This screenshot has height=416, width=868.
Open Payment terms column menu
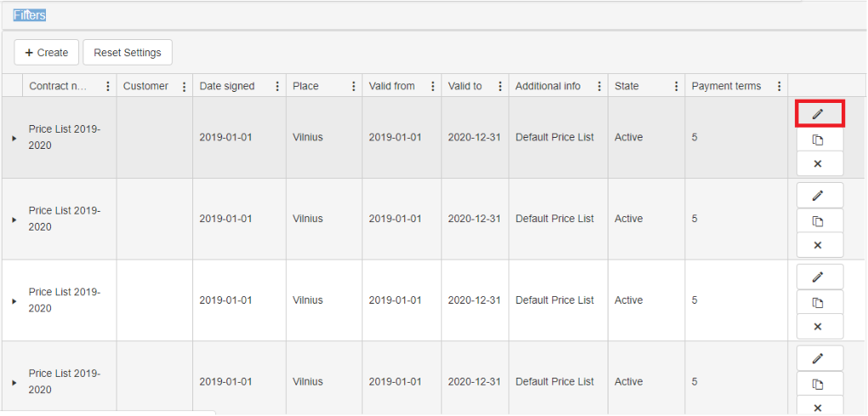pos(779,86)
